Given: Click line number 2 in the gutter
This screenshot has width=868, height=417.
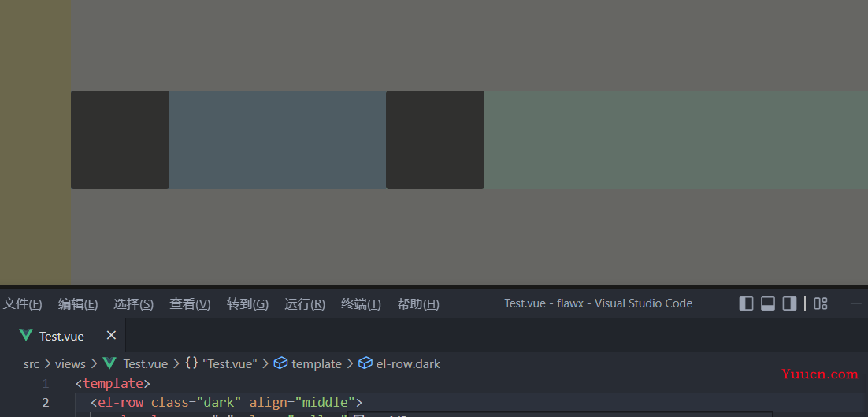Looking at the screenshot, I should (46, 402).
